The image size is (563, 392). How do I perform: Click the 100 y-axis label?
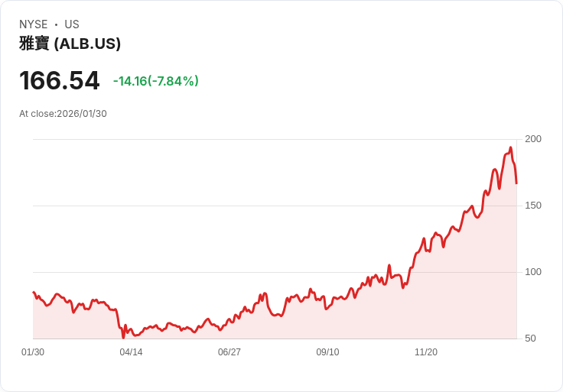[533, 272]
